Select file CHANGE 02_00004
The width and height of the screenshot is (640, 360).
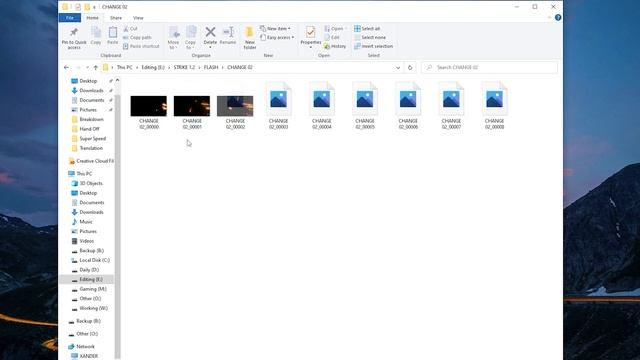(x=322, y=105)
